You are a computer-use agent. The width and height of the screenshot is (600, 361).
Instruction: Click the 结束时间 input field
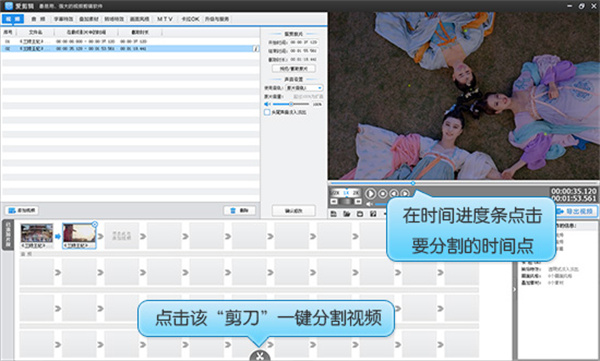click(x=304, y=51)
